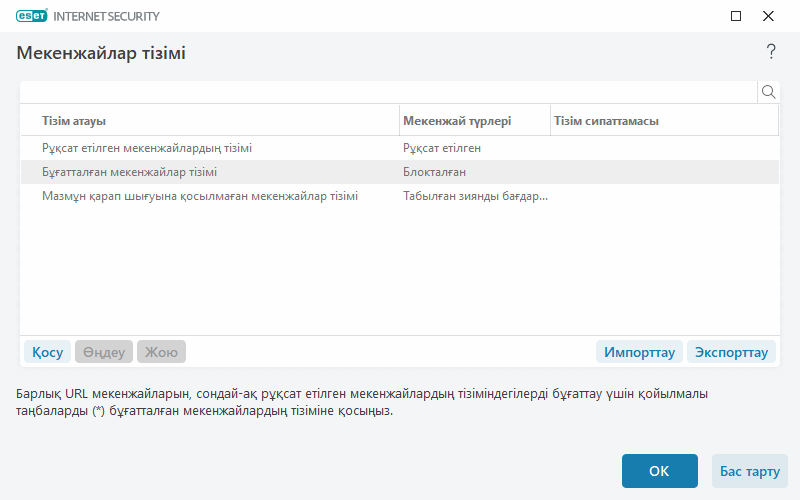This screenshot has width=800, height=500.
Task: Open the help question mark icon
Action: pos(771,52)
